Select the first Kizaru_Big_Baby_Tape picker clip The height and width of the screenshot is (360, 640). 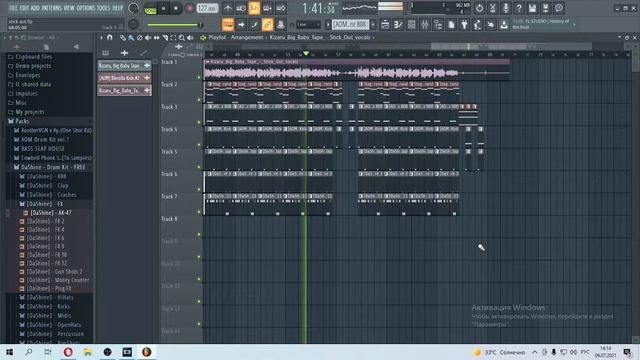tap(124, 65)
